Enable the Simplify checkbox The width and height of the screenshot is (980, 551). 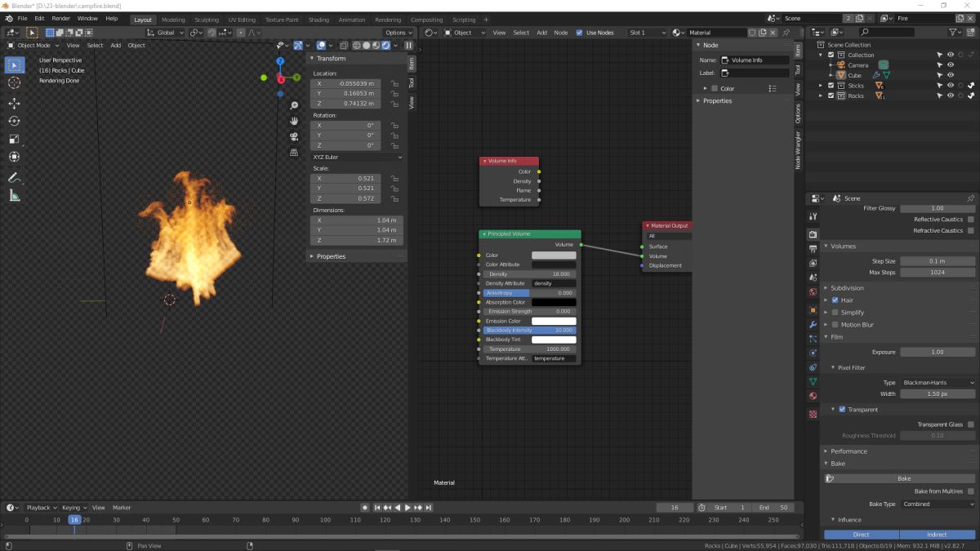click(835, 313)
